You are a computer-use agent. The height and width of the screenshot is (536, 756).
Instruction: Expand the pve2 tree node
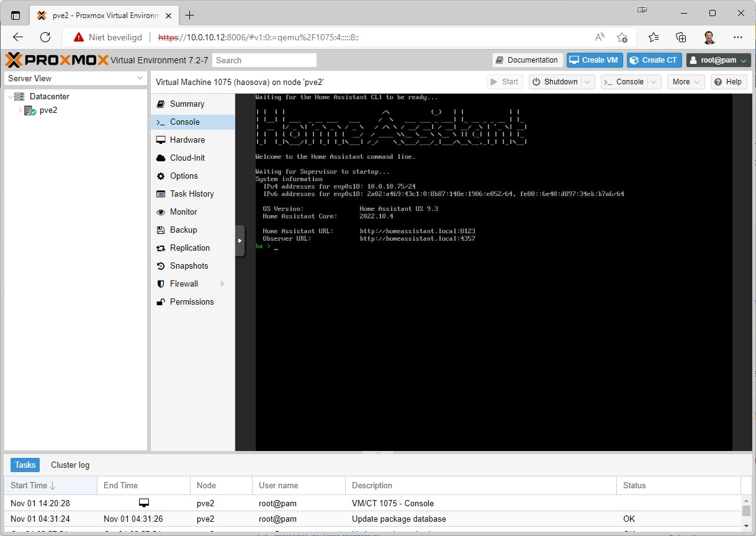20,110
